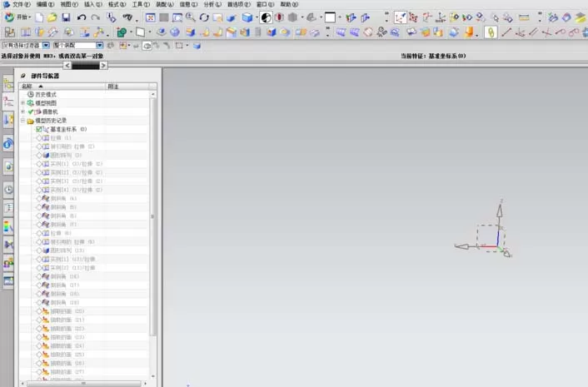Open the 整个装配 scope combo box
The width and height of the screenshot is (588, 387).
[x=77, y=45]
